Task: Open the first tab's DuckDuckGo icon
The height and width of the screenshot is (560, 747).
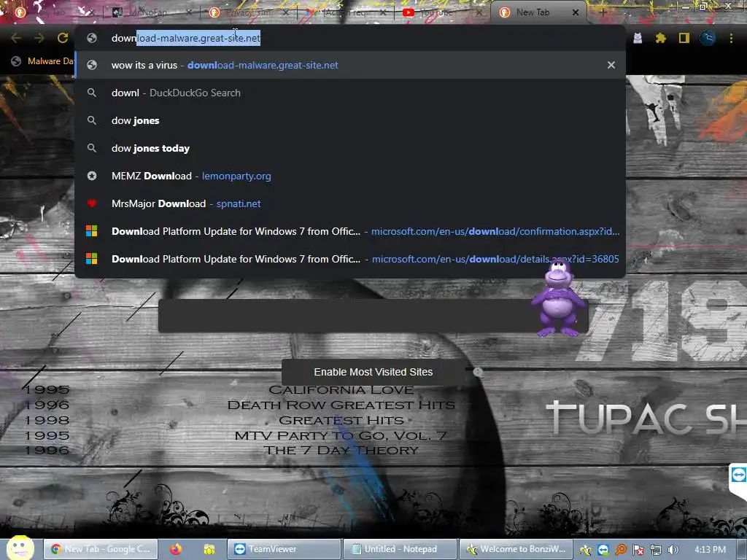Action: pyautogui.click(x=20, y=12)
